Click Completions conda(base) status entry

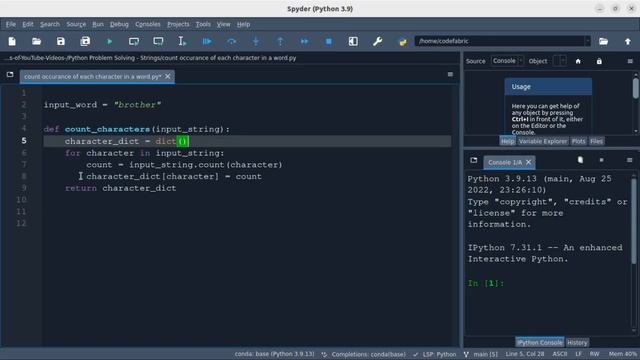pyautogui.click(x=364, y=354)
